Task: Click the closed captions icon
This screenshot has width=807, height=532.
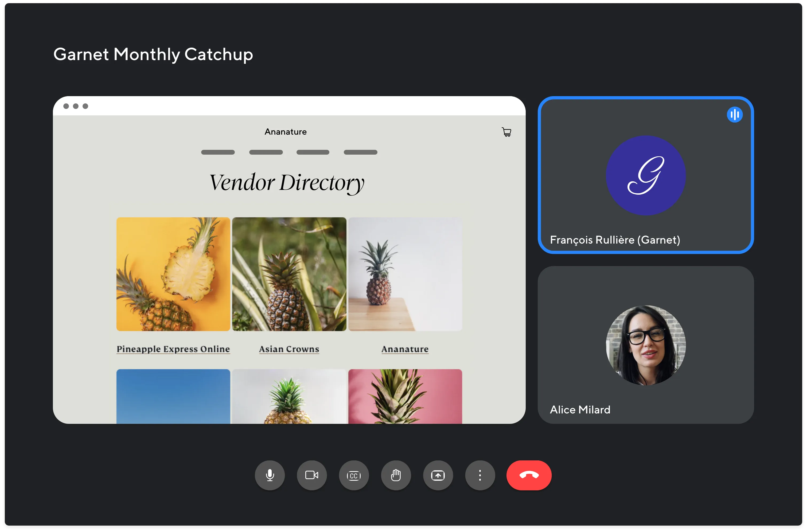Action: 354,475
